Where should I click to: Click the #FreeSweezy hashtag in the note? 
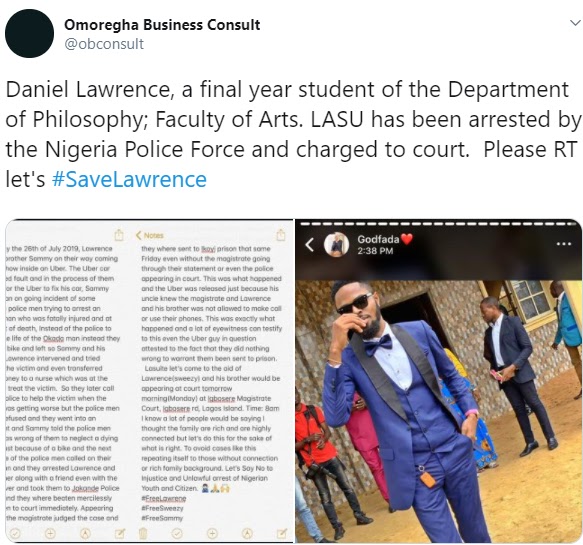coord(162,508)
